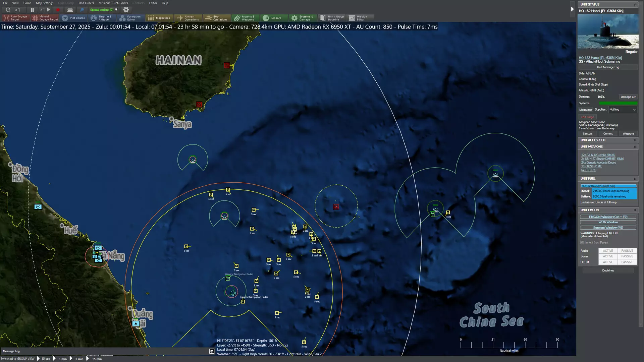This screenshot has width=644, height=362.
Task: Open the File menu
Action: [5, 3]
